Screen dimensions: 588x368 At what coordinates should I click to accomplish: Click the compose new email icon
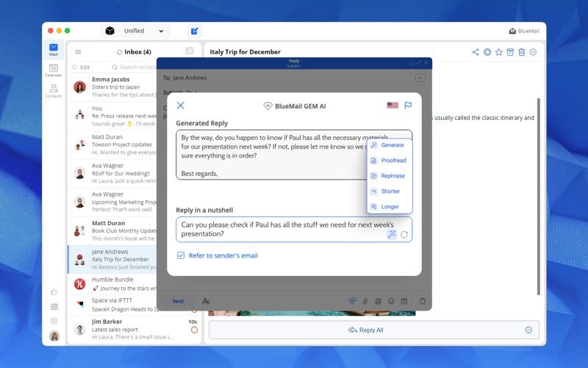click(x=194, y=31)
